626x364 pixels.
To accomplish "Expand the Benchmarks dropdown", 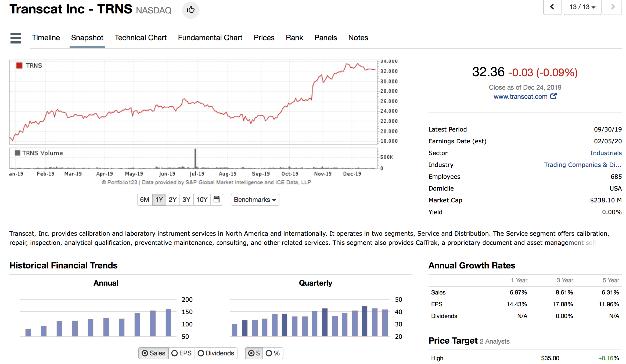I will pyautogui.click(x=255, y=199).
